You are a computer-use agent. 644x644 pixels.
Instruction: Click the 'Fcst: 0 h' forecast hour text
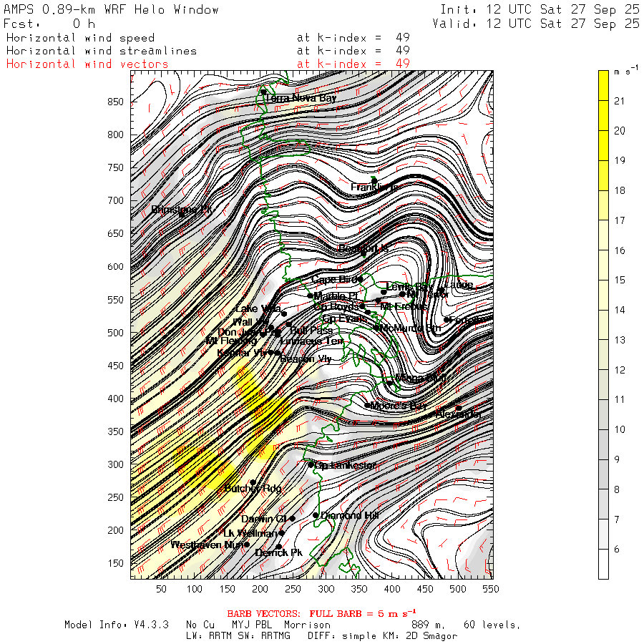[49, 24]
